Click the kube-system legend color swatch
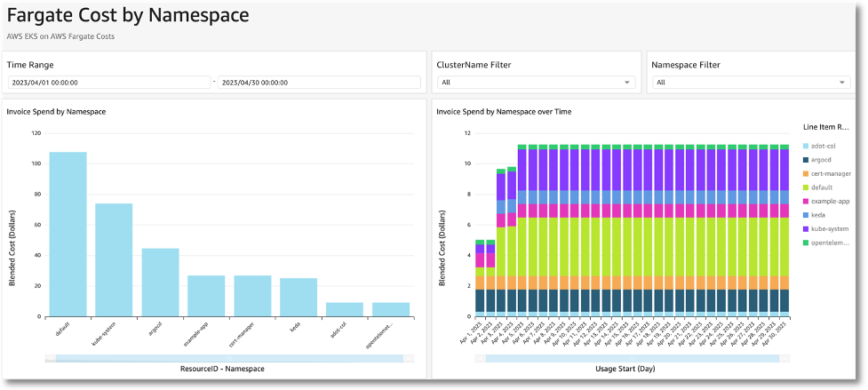Screen dimensions: 868x390 click(x=806, y=229)
